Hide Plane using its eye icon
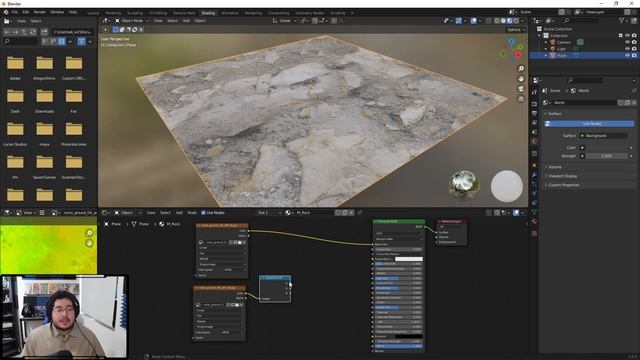Image resolution: width=640 pixels, height=360 pixels. pos(627,55)
